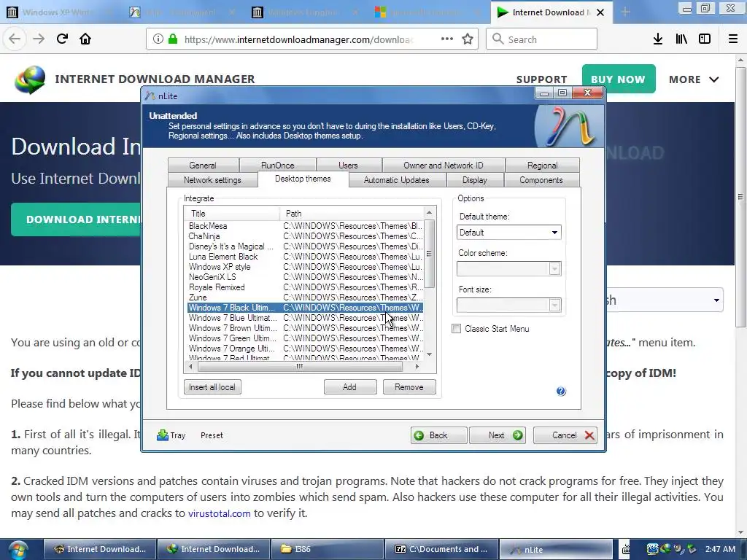Viewport: 747px width, 560px height.
Task: Click the DOWNLOAD INTERNET button on the page
Action: [76, 219]
